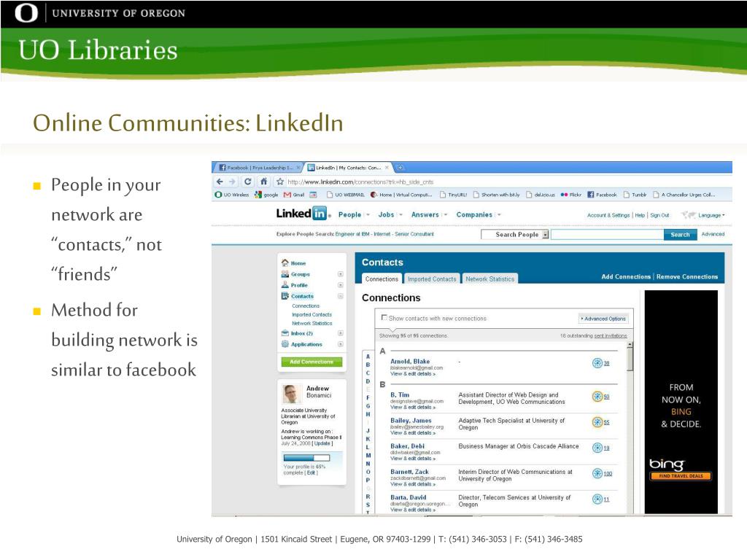747x560 pixels.
Task: Click connection count icon for B, Tim
Action: coord(597,396)
